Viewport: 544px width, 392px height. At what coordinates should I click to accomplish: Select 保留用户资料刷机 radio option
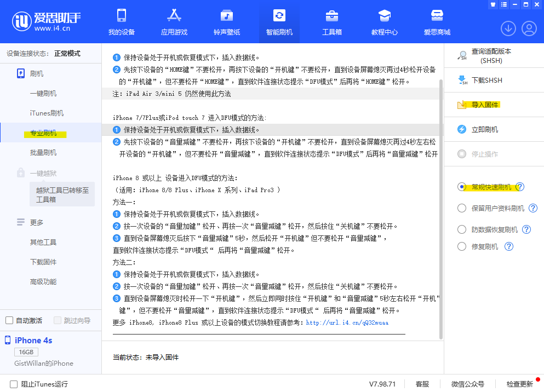(462, 208)
